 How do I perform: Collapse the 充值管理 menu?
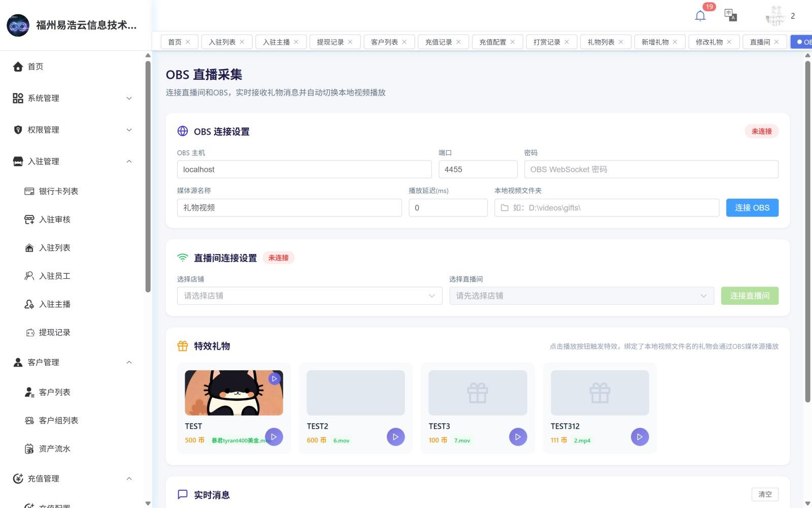[73, 479]
